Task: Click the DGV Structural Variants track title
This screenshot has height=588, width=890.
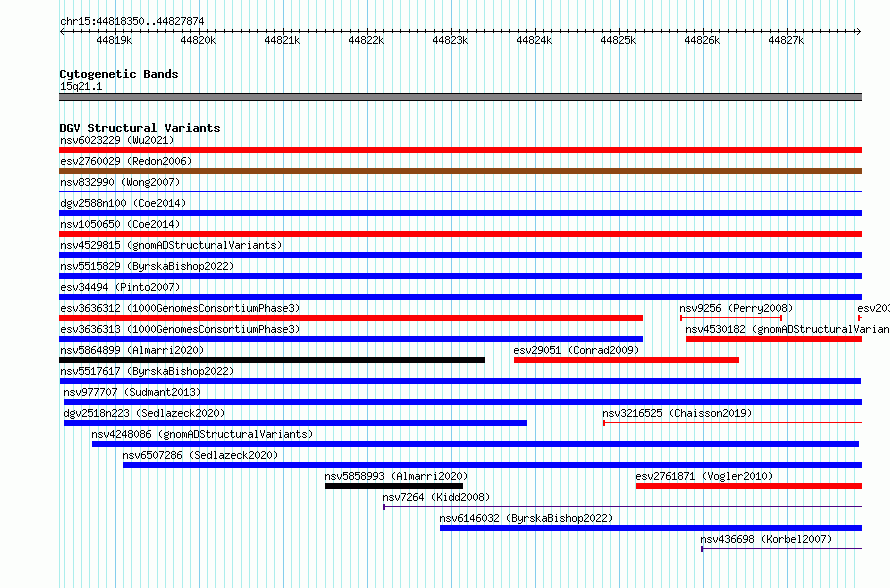Action: (140, 128)
